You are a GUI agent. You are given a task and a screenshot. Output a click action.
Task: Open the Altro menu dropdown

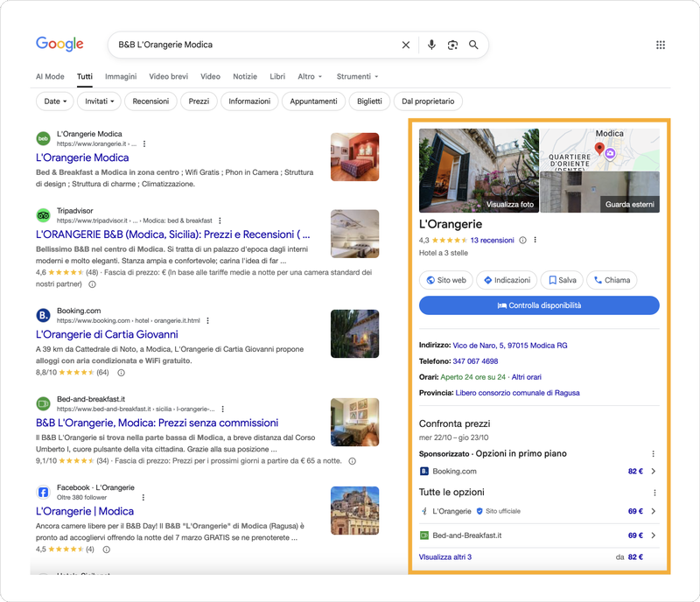point(310,77)
